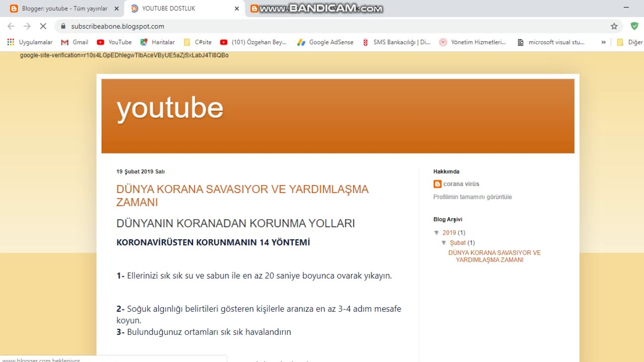This screenshot has width=644, height=362.
Task: Open the green shield extension icon
Action: pos(634,26)
